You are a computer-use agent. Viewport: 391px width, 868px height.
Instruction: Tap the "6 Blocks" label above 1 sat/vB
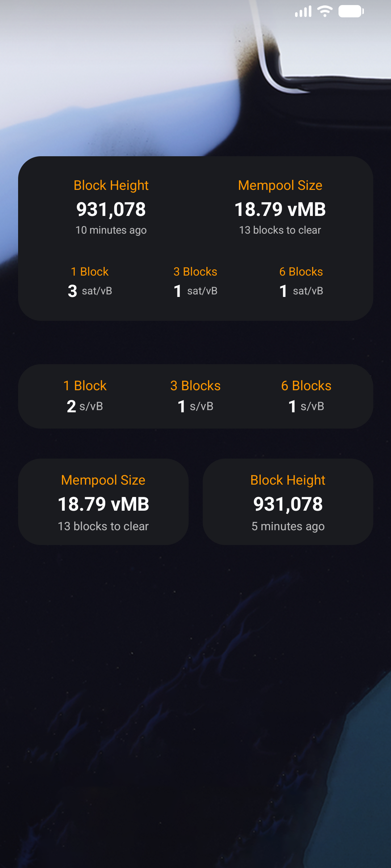[x=301, y=272]
